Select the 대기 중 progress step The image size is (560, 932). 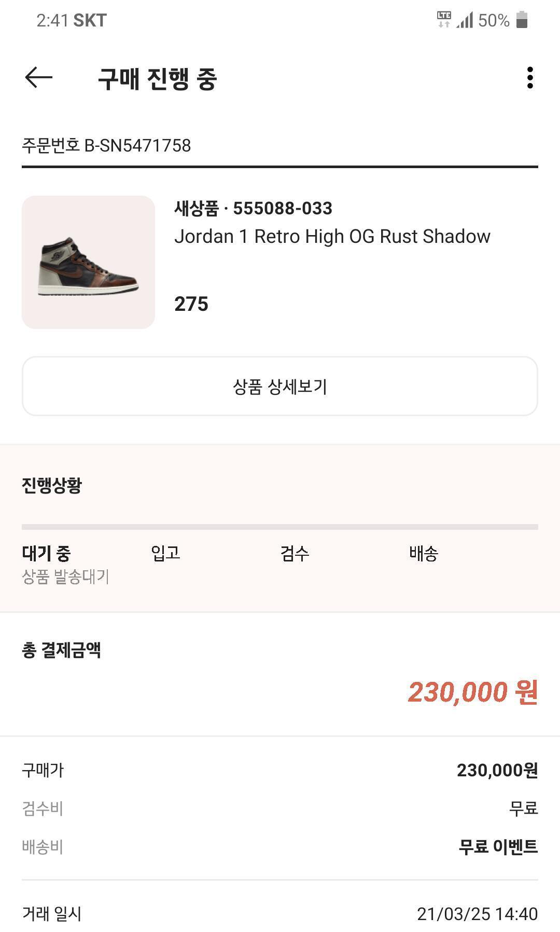46,553
